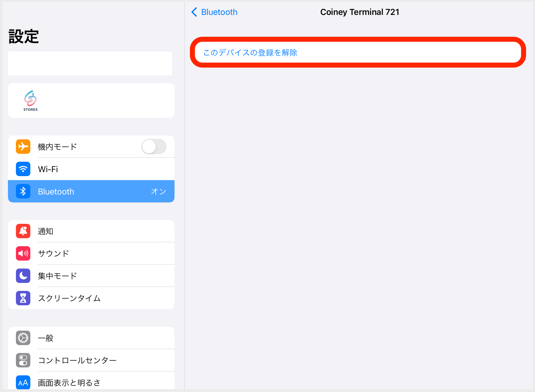The width and height of the screenshot is (535, 392).
Task: Tap the Bluetooth symbol icon in sidebar
Action: click(23, 191)
